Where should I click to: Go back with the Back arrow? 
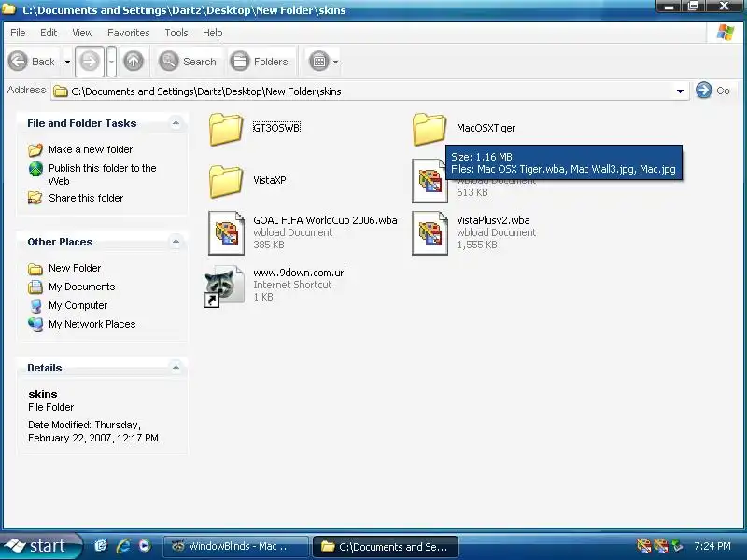coord(33,62)
